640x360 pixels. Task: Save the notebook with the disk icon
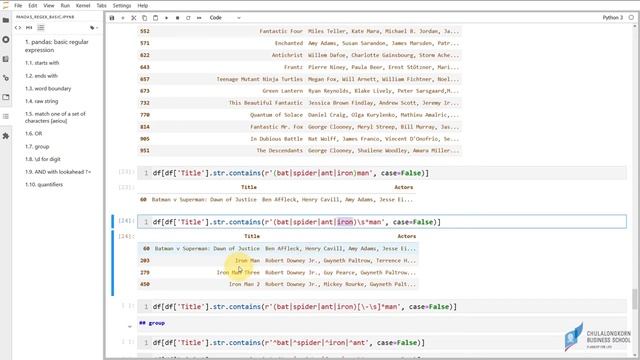click(x=112, y=18)
